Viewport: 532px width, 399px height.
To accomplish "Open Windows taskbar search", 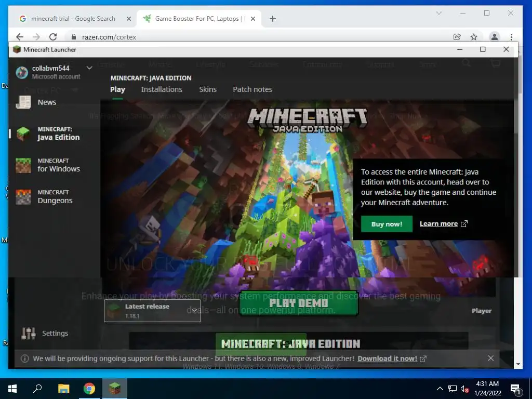I will 37,389.
